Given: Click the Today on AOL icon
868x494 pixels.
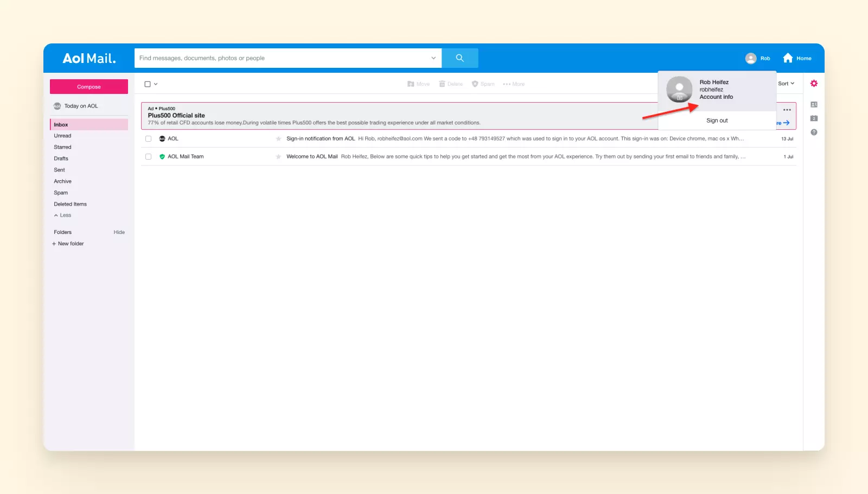Looking at the screenshot, I should (57, 106).
